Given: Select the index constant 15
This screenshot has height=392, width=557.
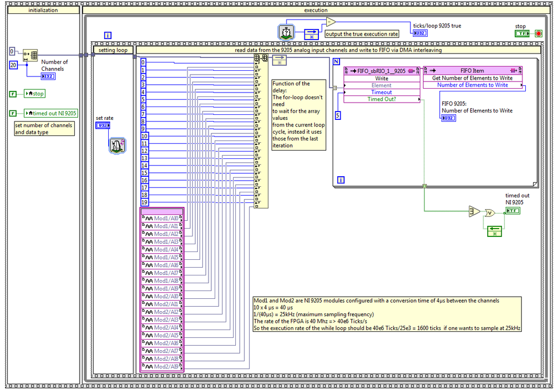Looking at the screenshot, I should [144, 173].
